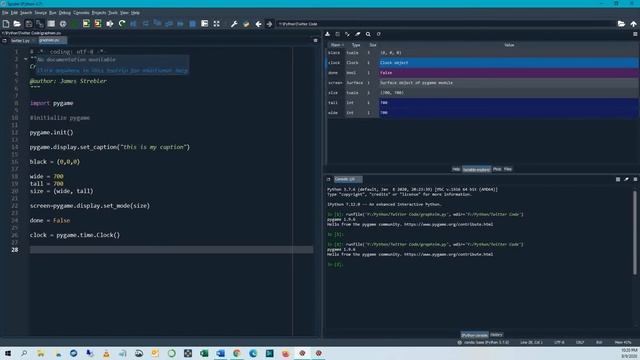
Task: Open the Windows Start menu
Action: tap(7, 353)
